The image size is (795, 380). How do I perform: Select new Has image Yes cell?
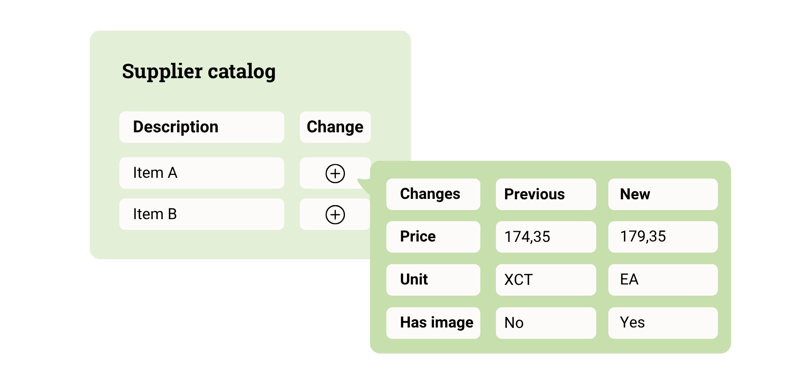point(663,323)
